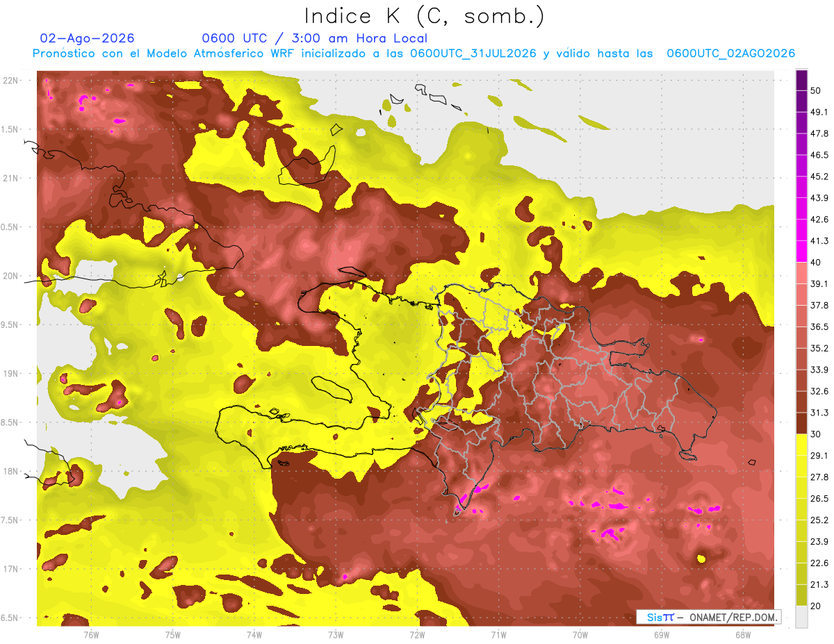Click the color scale value "36.5"
Image resolution: width=834 pixels, height=644 pixels.
point(819,327)
